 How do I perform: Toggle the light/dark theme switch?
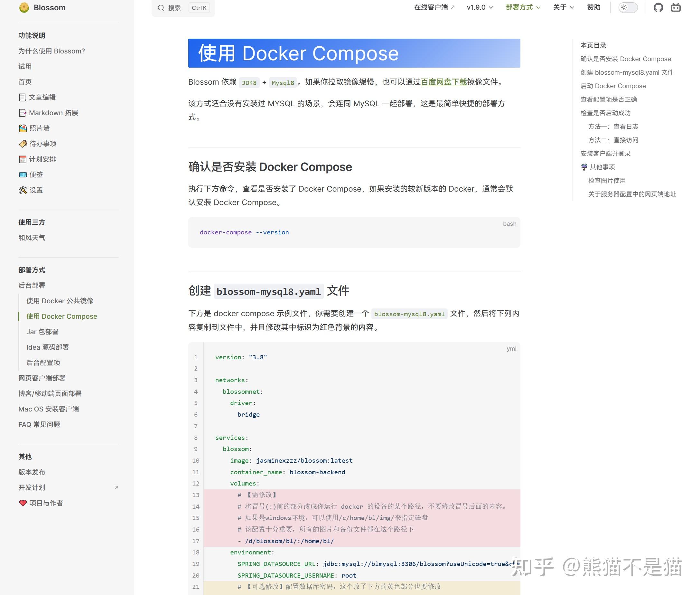tap(628, 7)
